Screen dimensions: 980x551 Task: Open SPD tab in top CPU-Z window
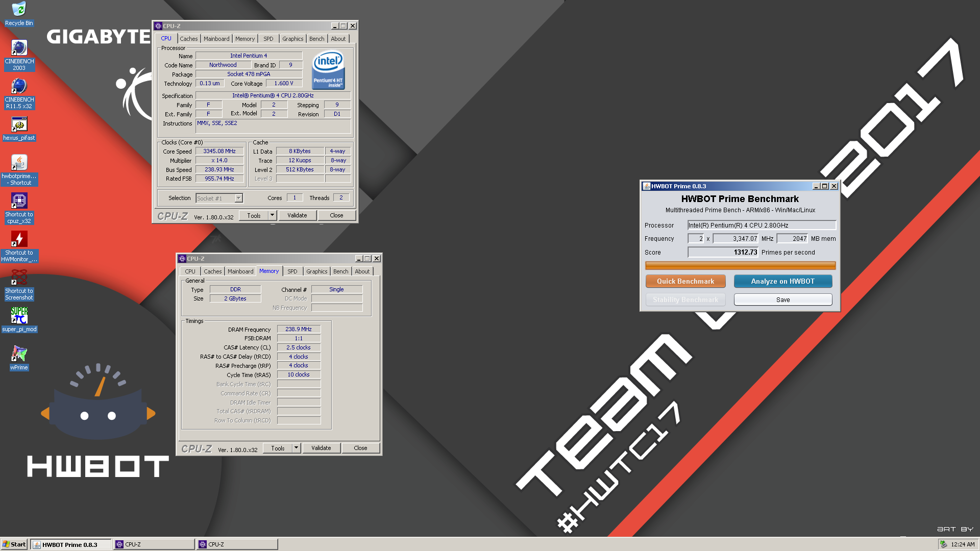tap(268, 39)
